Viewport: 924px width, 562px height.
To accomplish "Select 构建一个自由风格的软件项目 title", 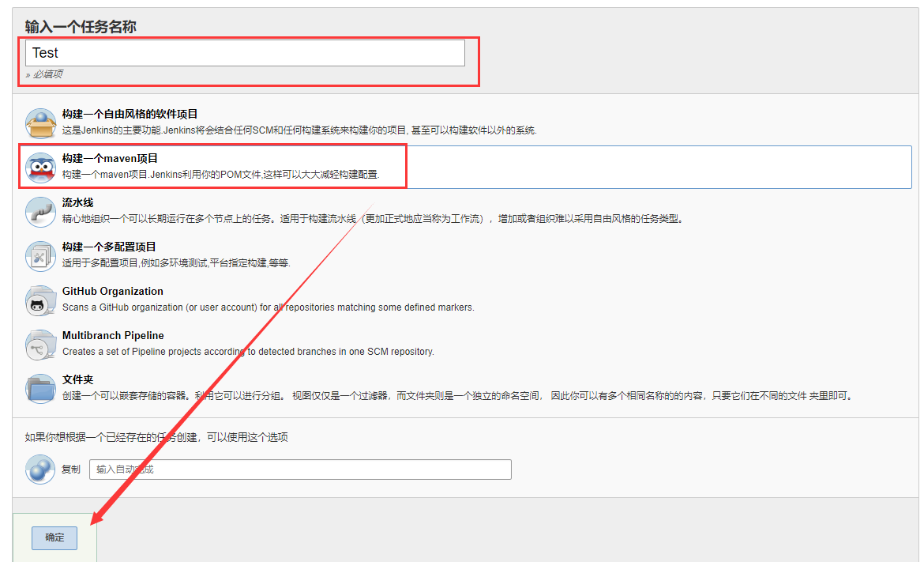I will click(130, 115).
